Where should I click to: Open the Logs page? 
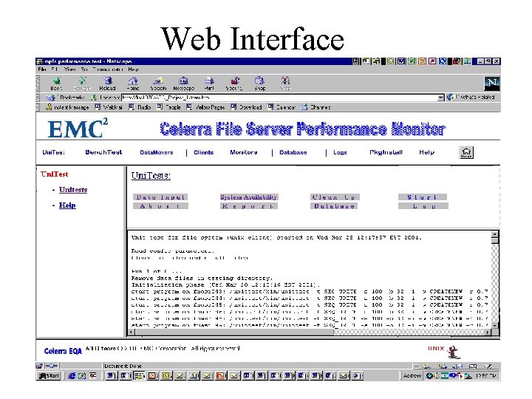(340, 152)
